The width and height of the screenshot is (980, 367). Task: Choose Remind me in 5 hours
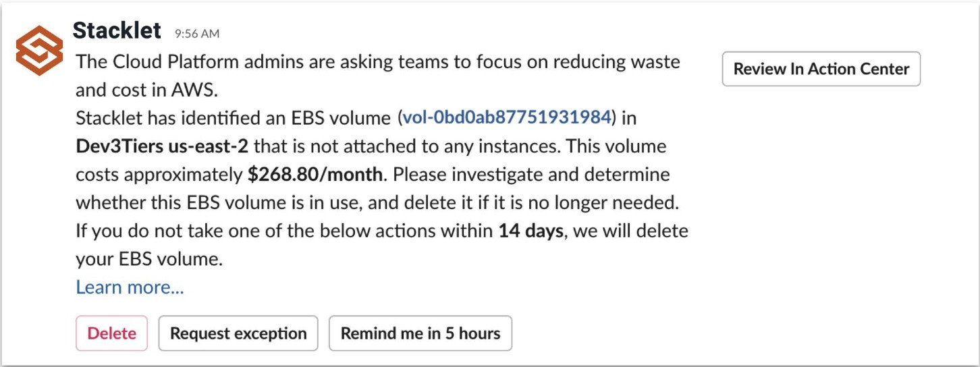click(420, 333)
